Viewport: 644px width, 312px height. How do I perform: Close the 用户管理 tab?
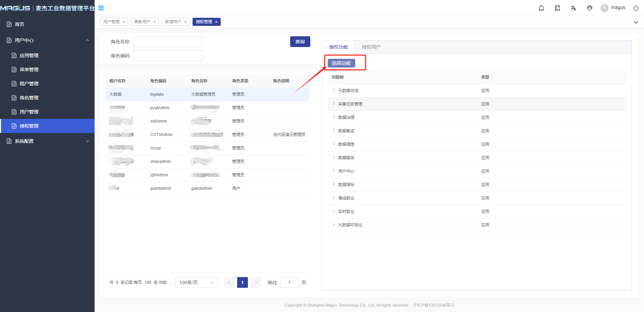click(x=124, y=22)
